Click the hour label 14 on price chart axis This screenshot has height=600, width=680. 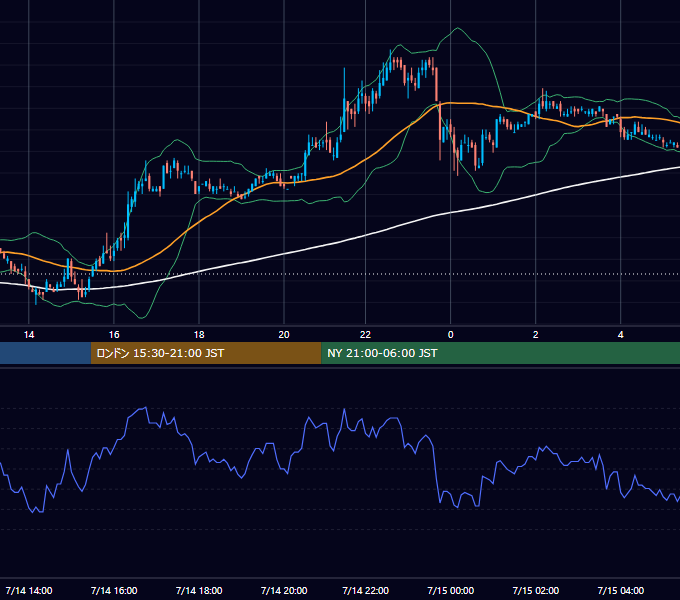coord(29,335)
